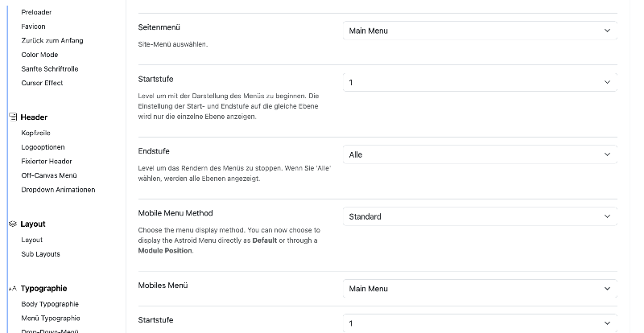Select Cursor Effect in sidebar
This screenshot has width=644, height=333.
[x=42, y=83]
